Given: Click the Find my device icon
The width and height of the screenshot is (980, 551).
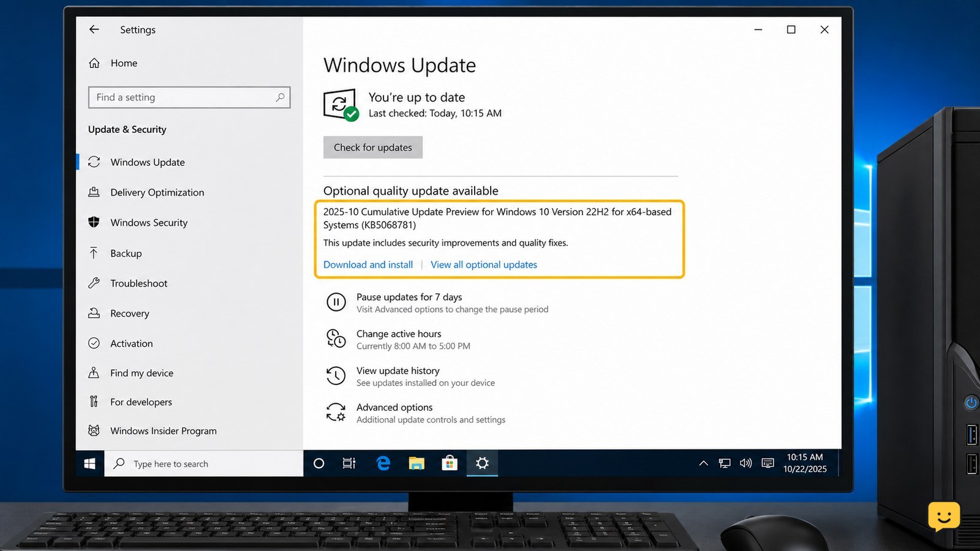Looking at the screenshot, I should [94, 373].
